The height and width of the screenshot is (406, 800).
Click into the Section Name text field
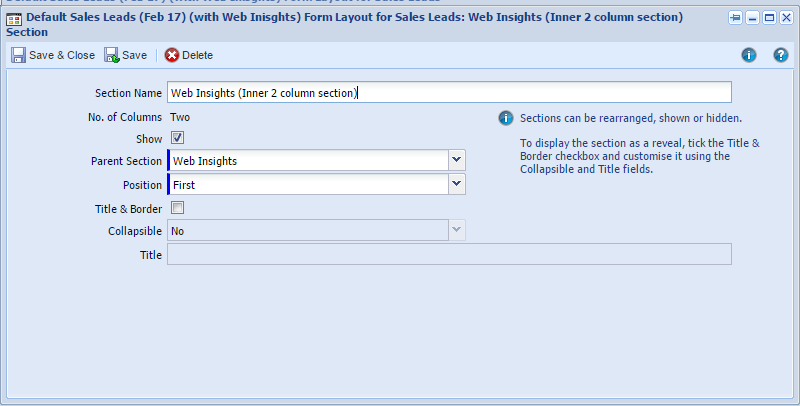[449, 92]
